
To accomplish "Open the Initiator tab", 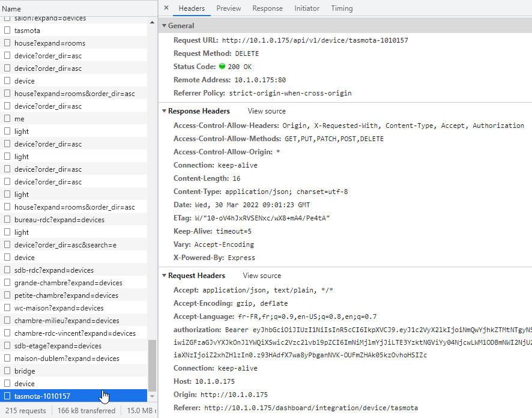I will tap(307, 8).
